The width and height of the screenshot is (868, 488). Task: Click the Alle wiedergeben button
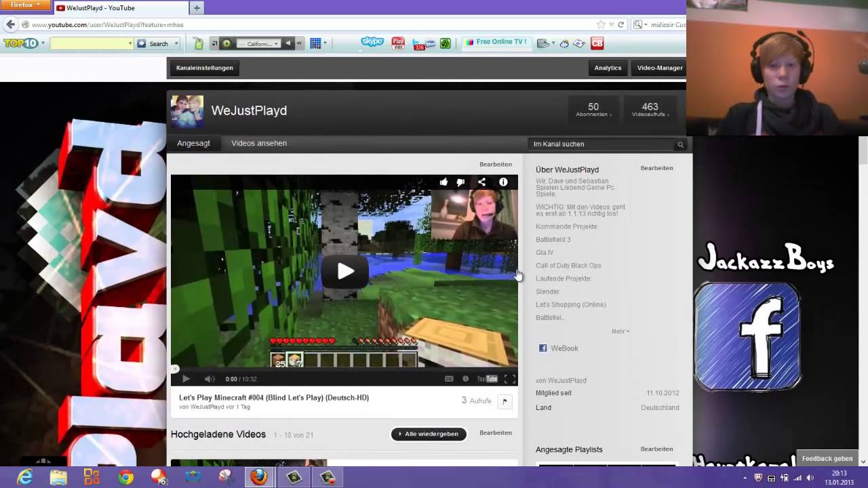pos(429,434)
